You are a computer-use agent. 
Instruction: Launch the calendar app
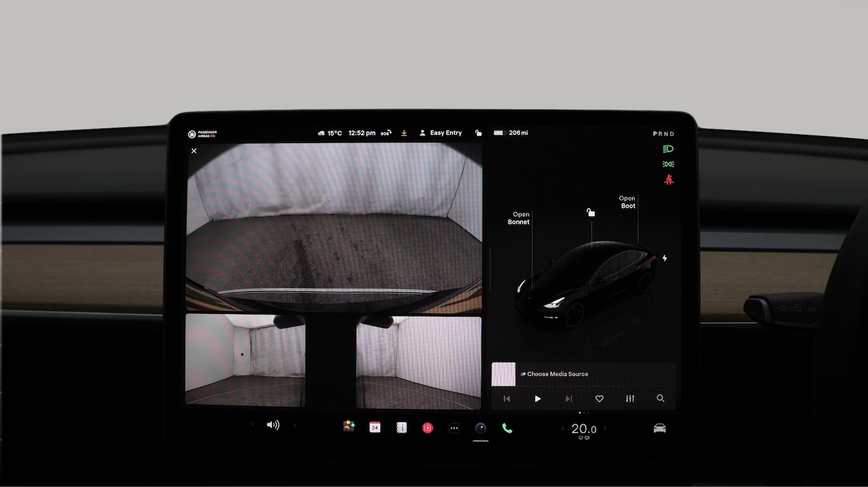coord(375,428)
